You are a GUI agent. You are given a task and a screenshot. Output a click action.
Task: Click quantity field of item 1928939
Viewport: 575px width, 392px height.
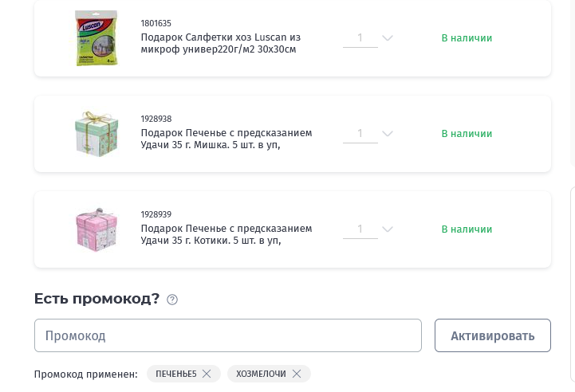pyautogui.click(x=360, y=229)
